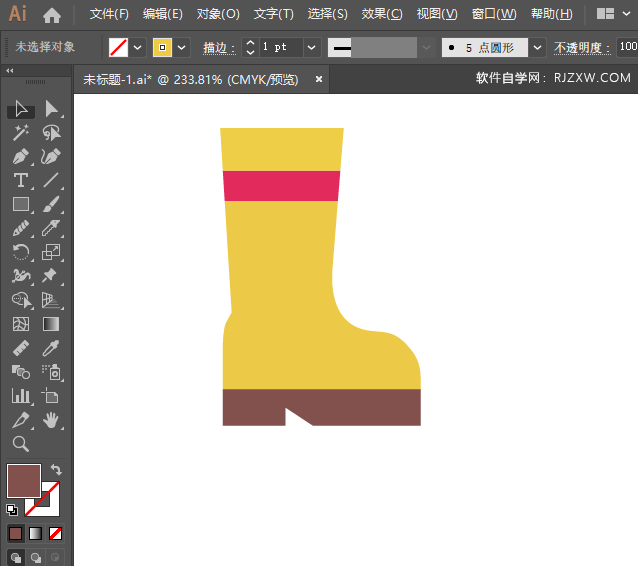The height and width of the screenshot is (566, 638).
Task: Swap fill and stroke colors
Action: tap(57, 470)
